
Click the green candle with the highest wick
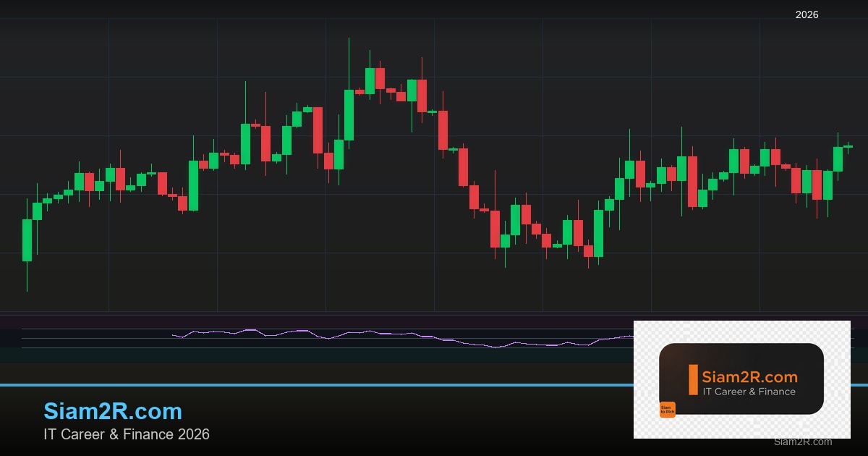tap(349, 114)
